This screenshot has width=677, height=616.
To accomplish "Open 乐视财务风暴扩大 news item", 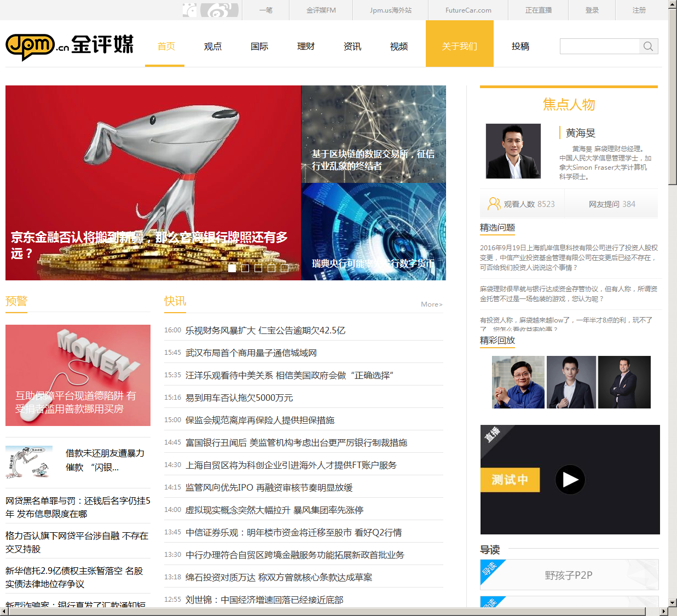I will coord(265,330).
